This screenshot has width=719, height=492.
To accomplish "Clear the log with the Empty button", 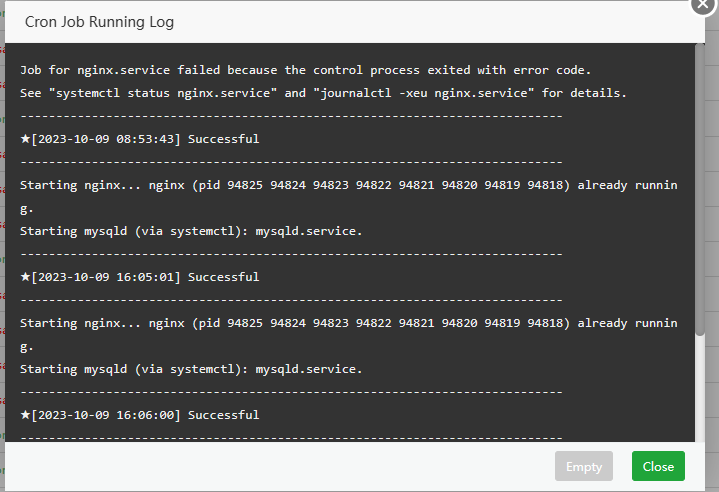I will (584, 467).
